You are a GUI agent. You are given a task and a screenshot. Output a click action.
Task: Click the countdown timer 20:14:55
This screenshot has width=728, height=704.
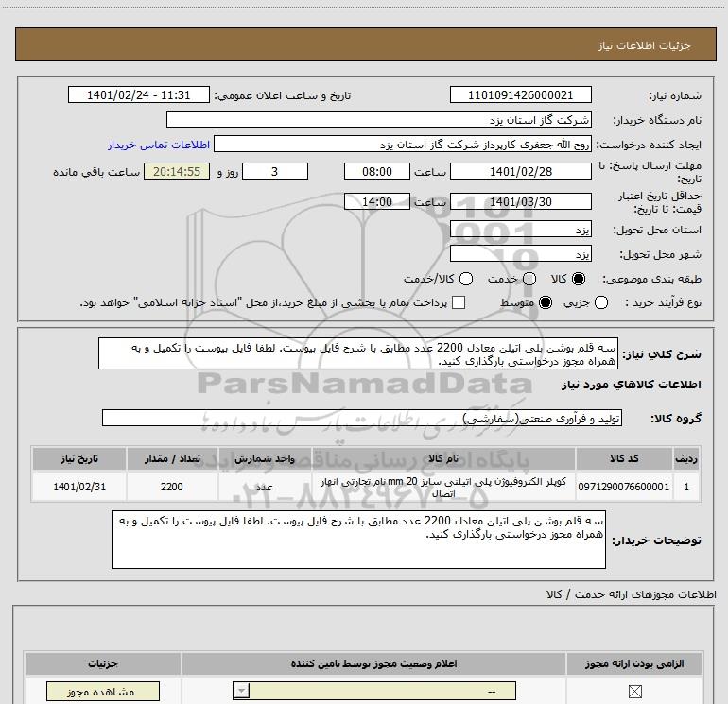tap(177, 171)
